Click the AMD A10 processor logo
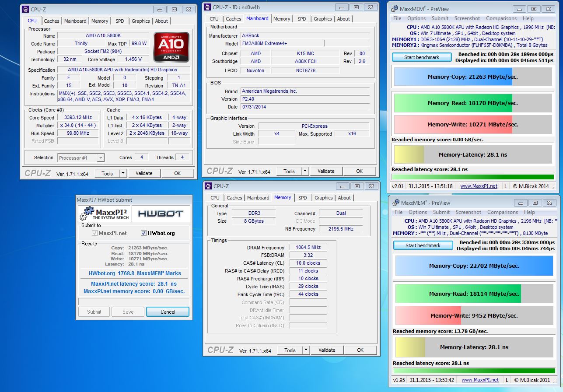Screen dimensions: 563x392 pyautogui.click(x=171, y=47)
